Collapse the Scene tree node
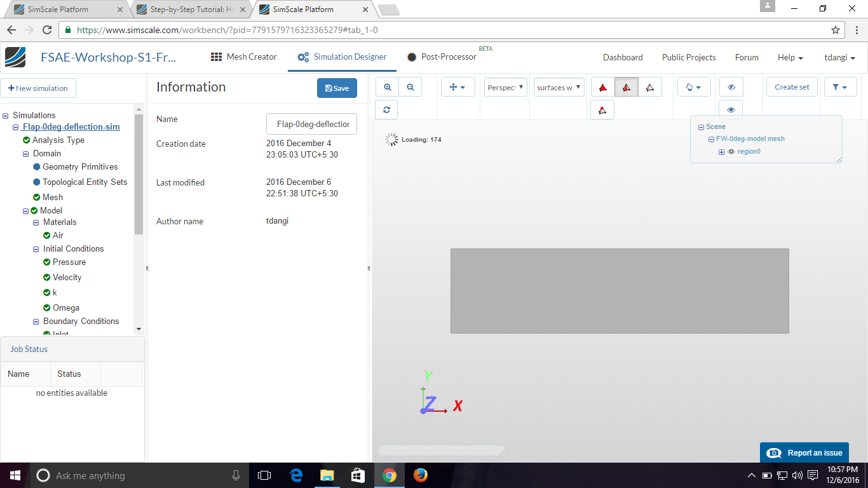 click(x=701, y=127)
